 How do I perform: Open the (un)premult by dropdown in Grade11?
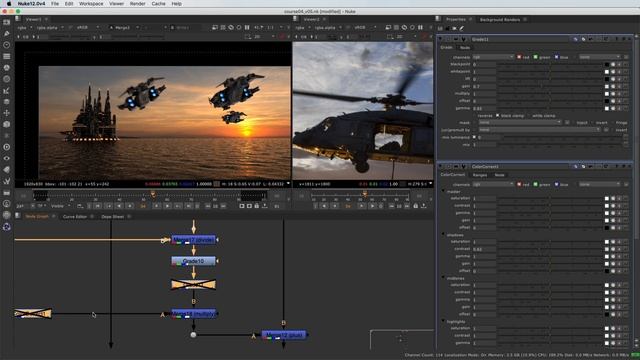coord(540,130)
